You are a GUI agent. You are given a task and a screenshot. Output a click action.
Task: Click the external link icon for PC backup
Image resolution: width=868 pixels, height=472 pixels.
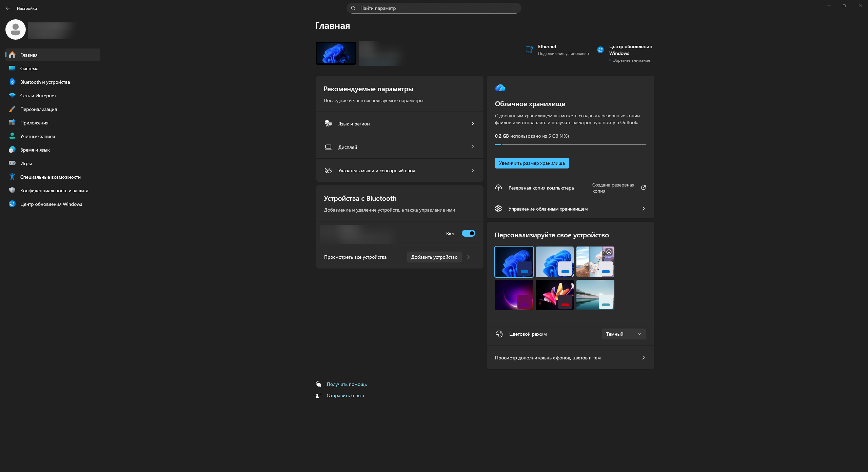[x=643, y=188]
